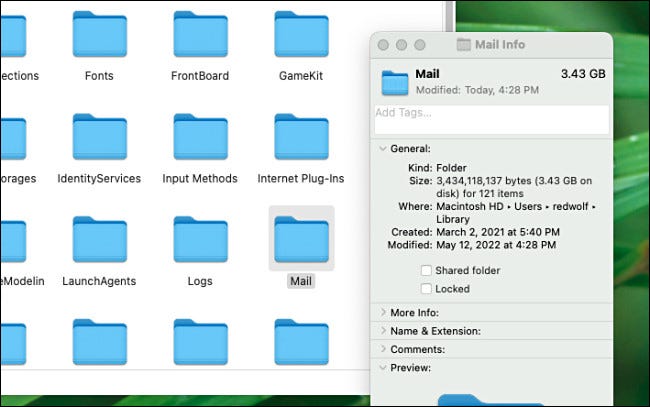This screenshot has width=650, height=407.
Task: Click the IdentityServices name label
Action: [99, 179]
